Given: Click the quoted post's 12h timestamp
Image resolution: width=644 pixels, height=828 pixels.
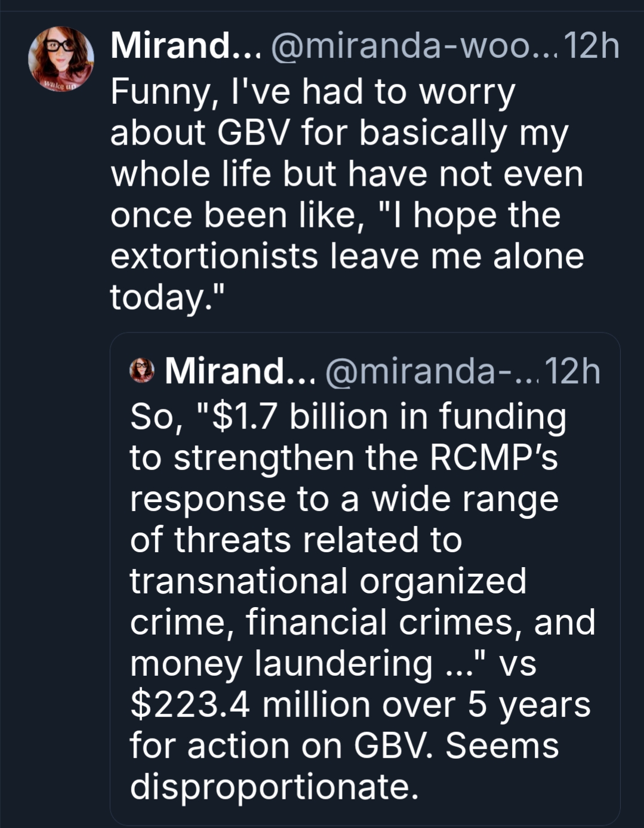Looking at the screenshot, I should tap(572, 371).
